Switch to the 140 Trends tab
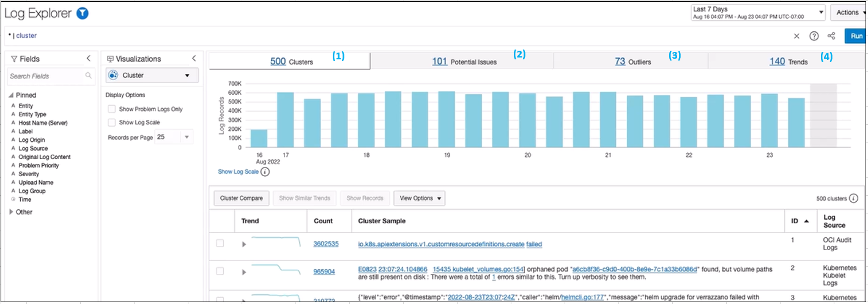The height and width of the screenshot is (304, 868). point(787,61)
